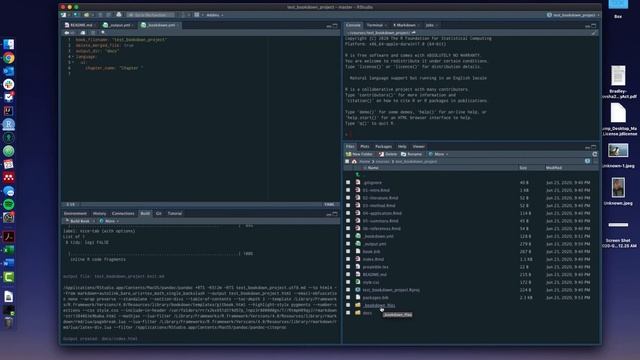Switch to the Jobs tab
Screen dimensions: 640x360
[429, 25]
